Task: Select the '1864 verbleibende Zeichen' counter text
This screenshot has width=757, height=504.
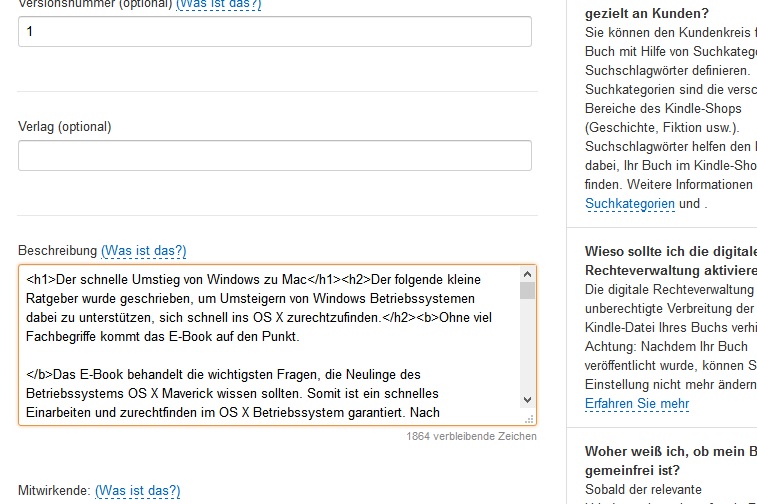Action: click(x=471, y=436)
